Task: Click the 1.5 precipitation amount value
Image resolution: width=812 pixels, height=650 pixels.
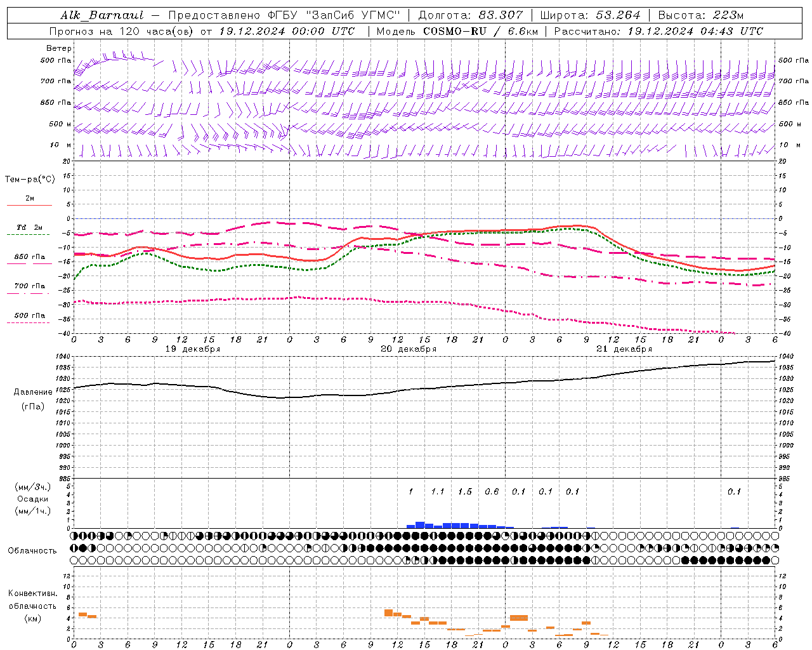Action: point(465,491)
